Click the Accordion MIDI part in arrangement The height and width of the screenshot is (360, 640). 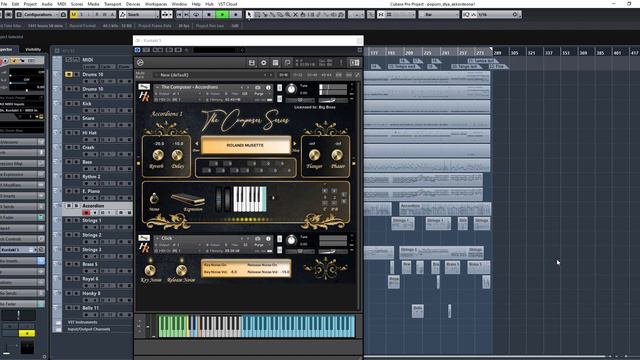pos(444,209)
